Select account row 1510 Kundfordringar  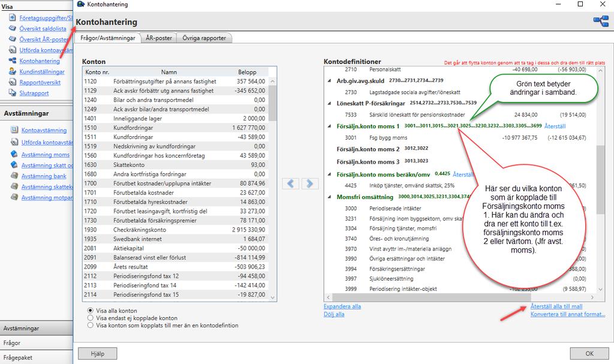[x=176, y=128]
